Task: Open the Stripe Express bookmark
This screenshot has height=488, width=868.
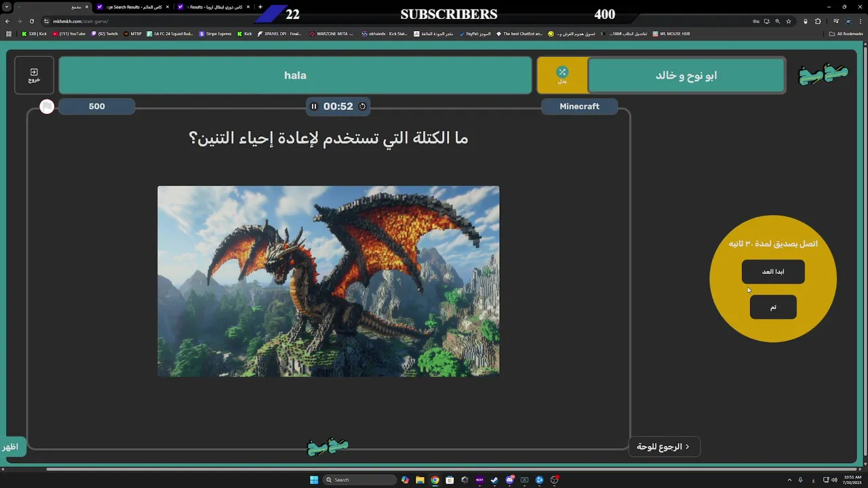Action: point(216,34)
